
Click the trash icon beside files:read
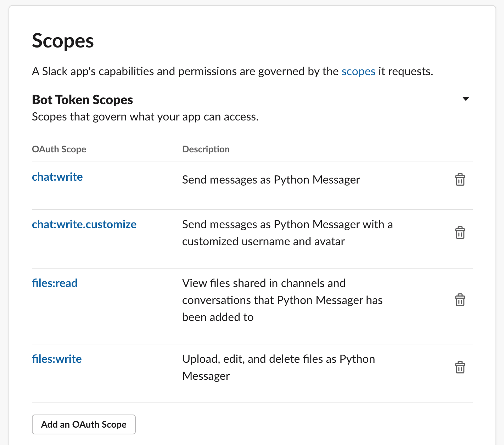click(460, 300)
